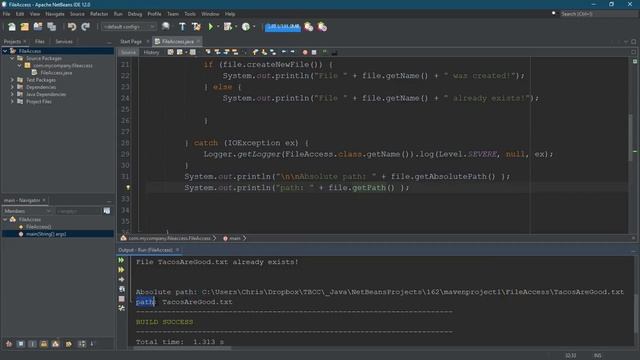Toggle Show Inherited Members in Navigator

(9, 344)
